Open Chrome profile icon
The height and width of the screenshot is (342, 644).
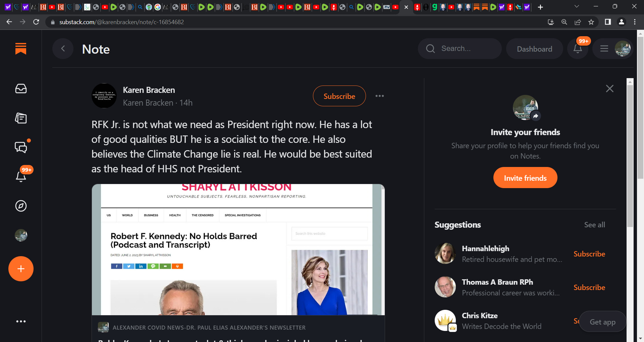coord(621,22)
